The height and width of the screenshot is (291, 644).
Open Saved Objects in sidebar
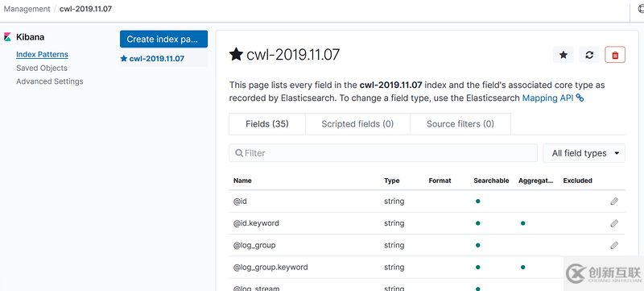point(42,69)
